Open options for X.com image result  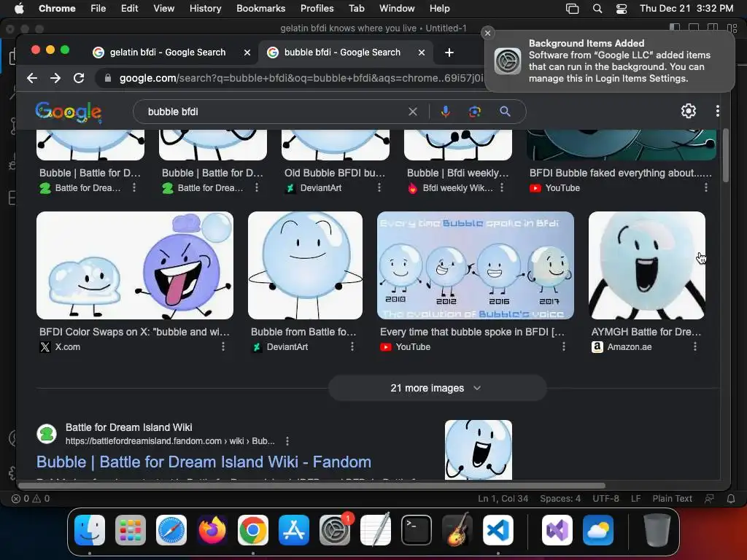pos(223,346)
